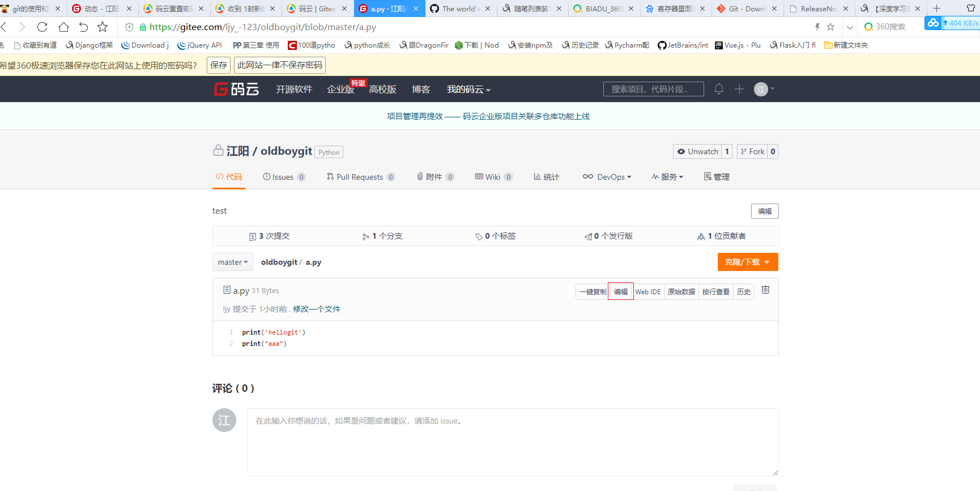This screenshot has height=491, width=980.
Task: Open the 克隆/下载 dropdown button
Action: (x=748, y=262)
